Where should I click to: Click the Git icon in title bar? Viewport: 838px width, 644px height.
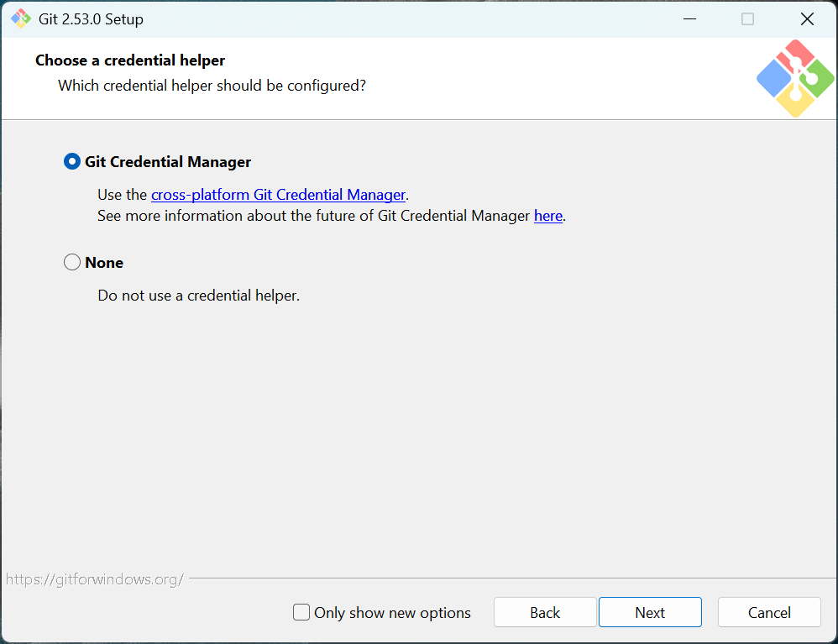[21, 18]
